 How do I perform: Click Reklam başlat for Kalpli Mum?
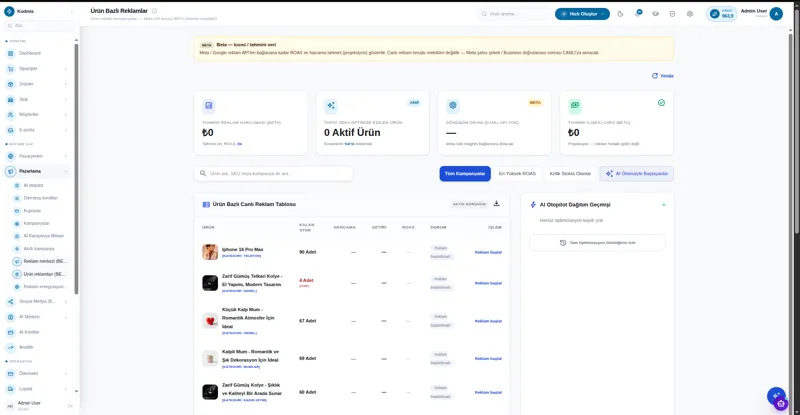[488, 358]
